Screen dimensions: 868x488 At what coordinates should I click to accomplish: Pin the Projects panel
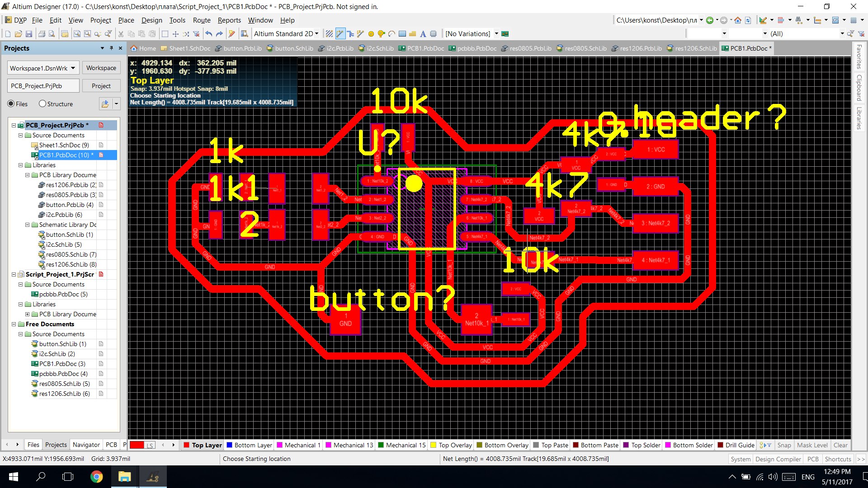tap(111, 48)
